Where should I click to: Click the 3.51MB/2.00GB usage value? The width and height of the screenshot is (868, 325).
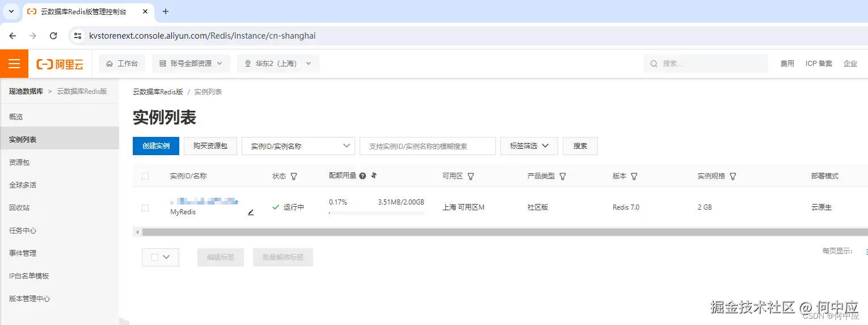pyautogui.click(x=401, y=202)
